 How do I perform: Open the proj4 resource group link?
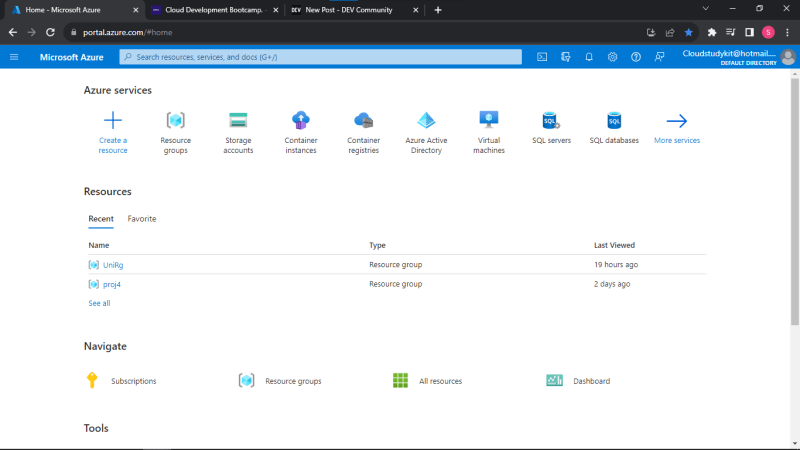[112, 284]
